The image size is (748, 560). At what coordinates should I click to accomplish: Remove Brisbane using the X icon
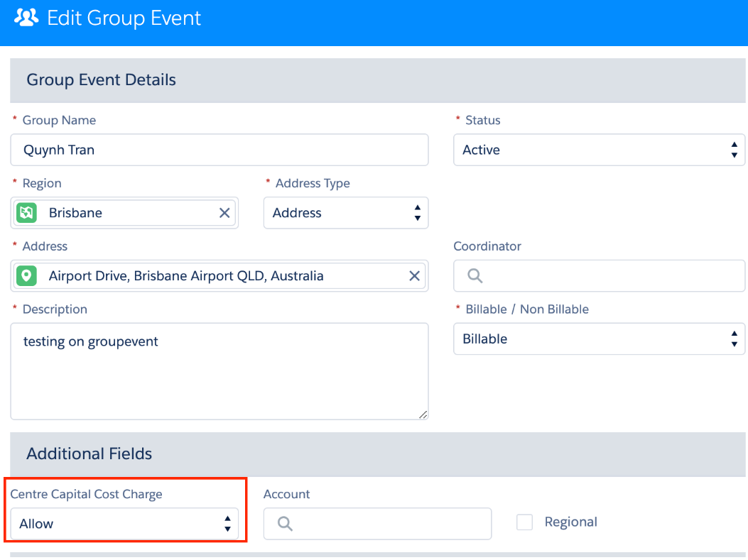point(224,213)
